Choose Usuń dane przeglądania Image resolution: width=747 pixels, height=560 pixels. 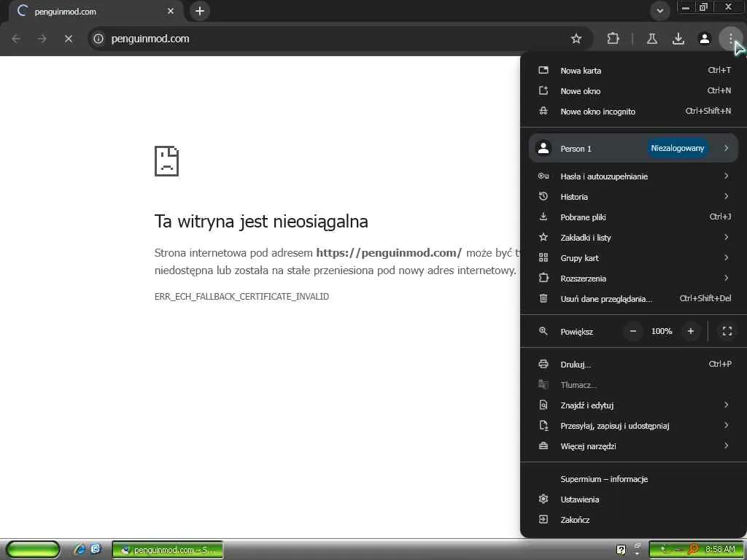pyautogui.click(x=633, y=299)
